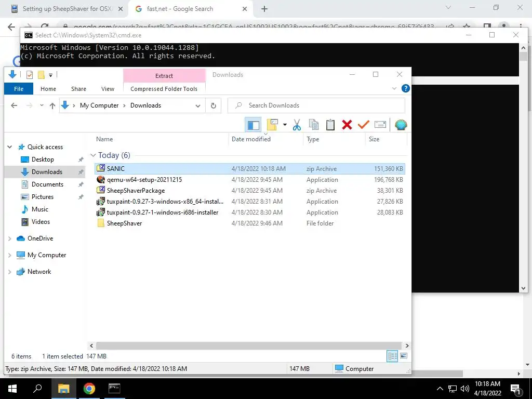Viewport: 532px width, 399px height.
Task: Select Pictures in navigation pane
Action: click(x=43, y=197)
